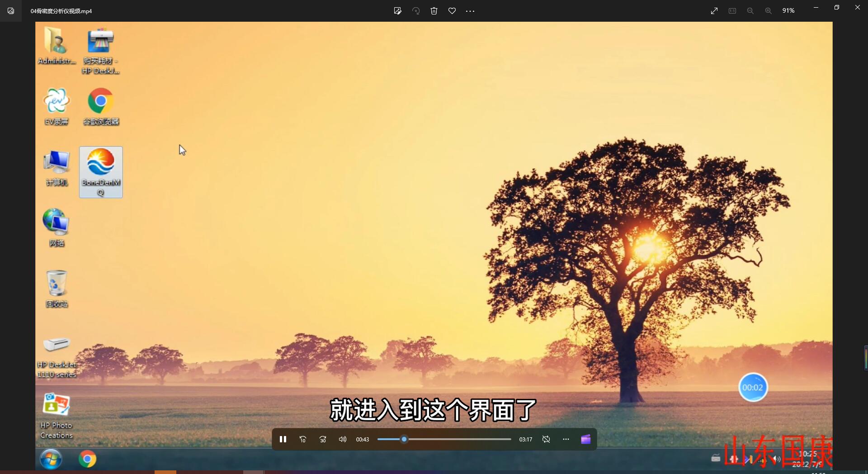Select the HP Photo Creations icon
The width and height of the screenshot is (868, 474).
pyautogui.click(x=57, y=415)
